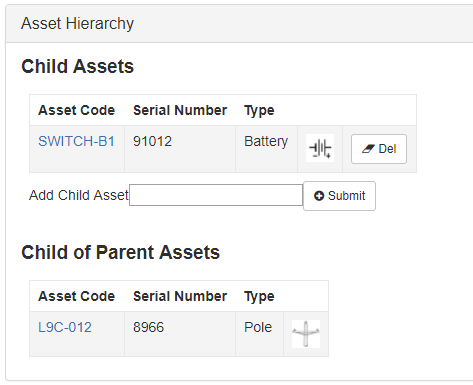The image size is (473, 385).
Task: Click the Child of Parent Assets heading
Action: click(121, 252)
